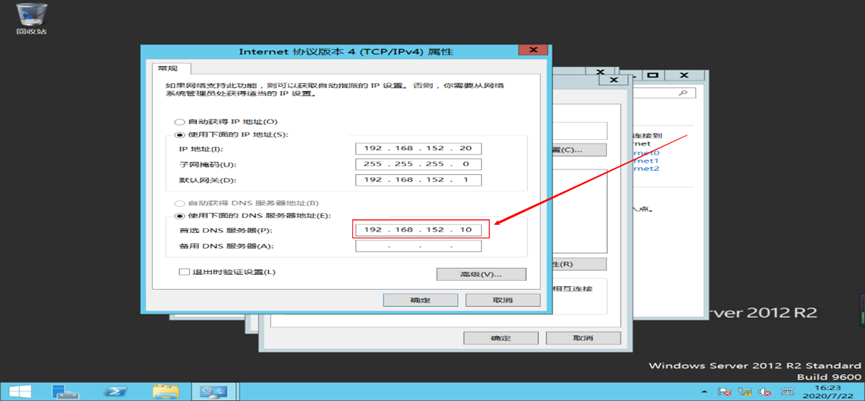Screen dimensions: 865x401
Task: Click the default gateway field 192.168.152.1
Action: coord(418,180)
